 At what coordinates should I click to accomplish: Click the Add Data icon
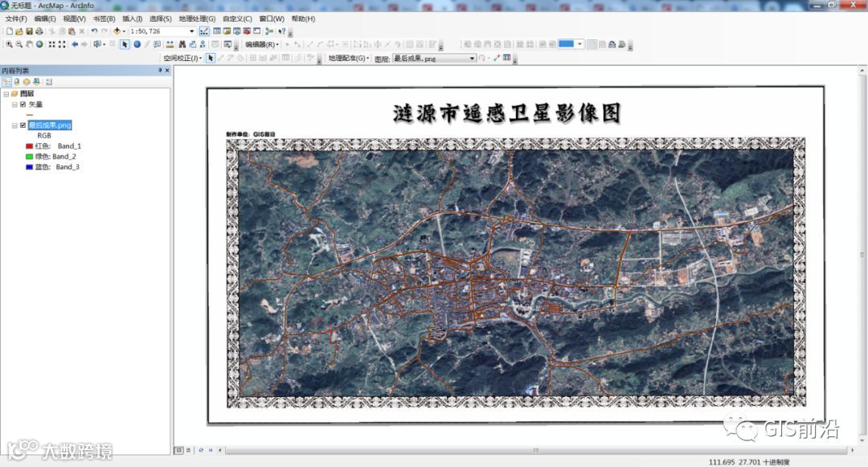pyautogui.click(x=117, y=31)
